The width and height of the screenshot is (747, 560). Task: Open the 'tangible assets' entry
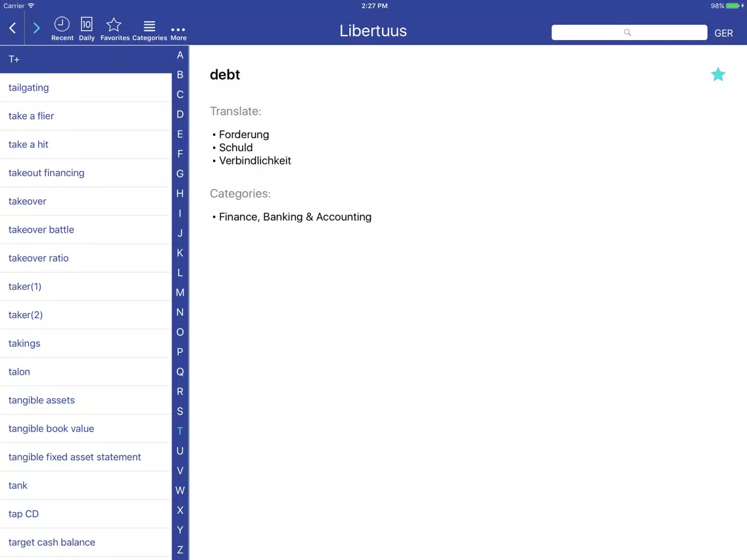pos(85,400)
